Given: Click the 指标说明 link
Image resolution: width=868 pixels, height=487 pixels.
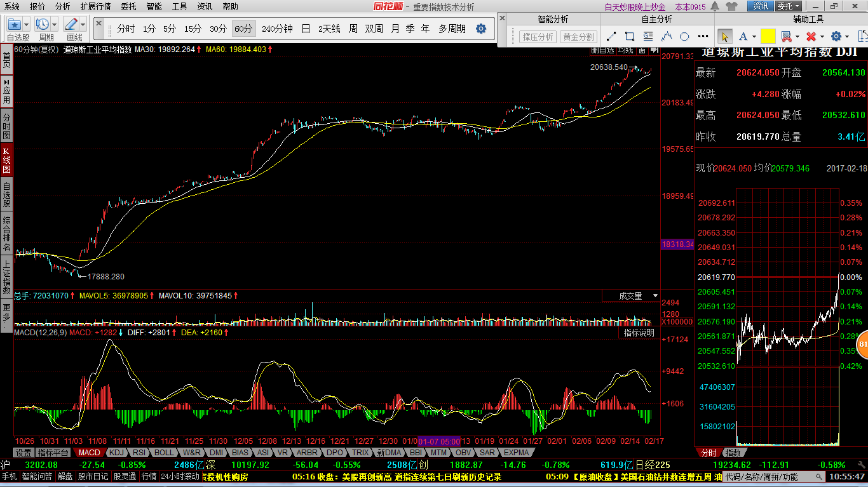Looking at the screenshot, I should click(x=638, y=333).
